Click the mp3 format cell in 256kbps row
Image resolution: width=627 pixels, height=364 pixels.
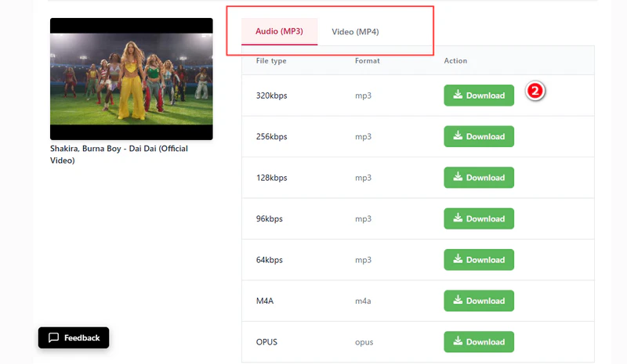pos(363,137)
